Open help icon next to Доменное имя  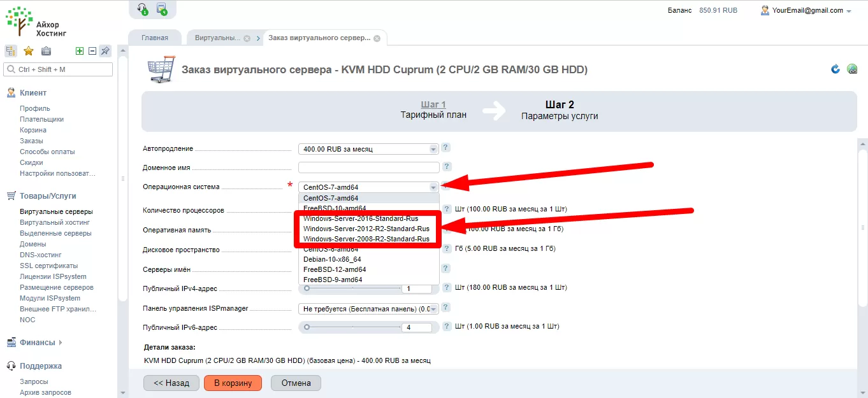[x=447, y=167]
